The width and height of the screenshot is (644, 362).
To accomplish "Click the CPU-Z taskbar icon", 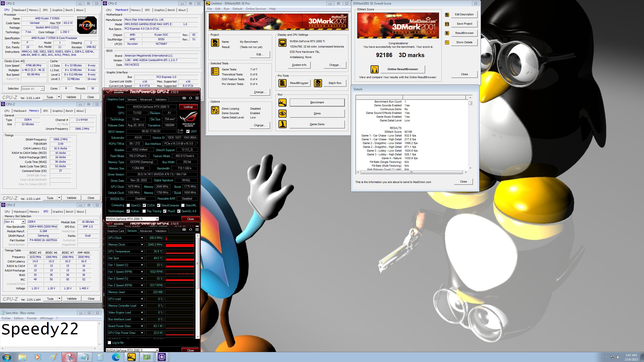I will pos(162,357).
